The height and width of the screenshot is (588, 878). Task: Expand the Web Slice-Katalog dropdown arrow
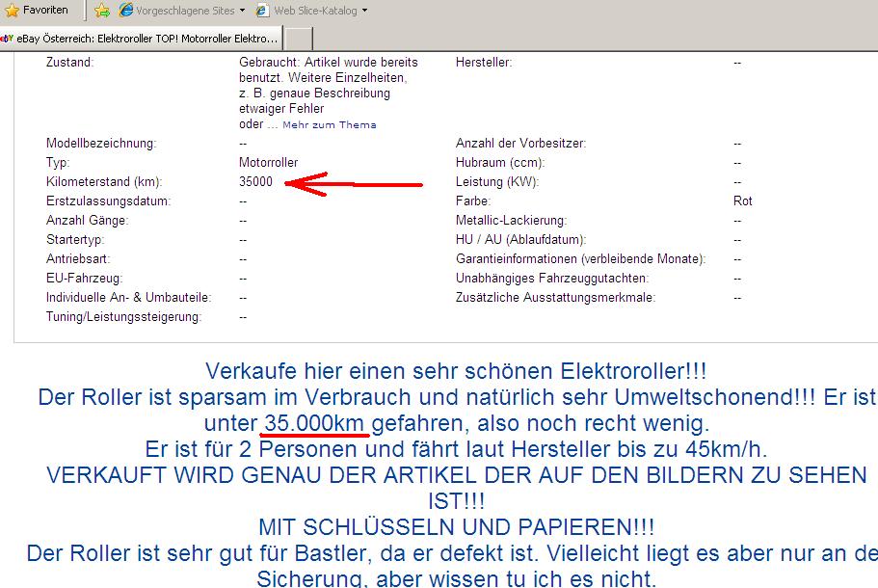click(x=363, y=11)
